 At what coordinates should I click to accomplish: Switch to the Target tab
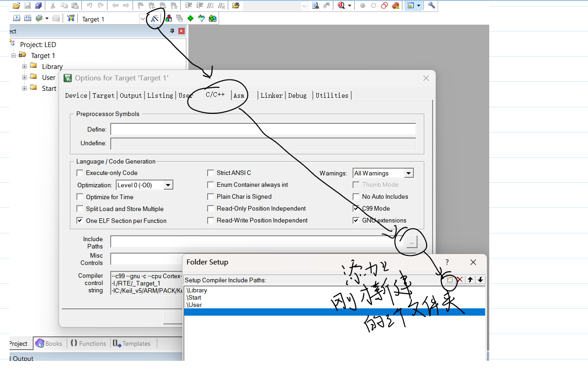[103, 95]
